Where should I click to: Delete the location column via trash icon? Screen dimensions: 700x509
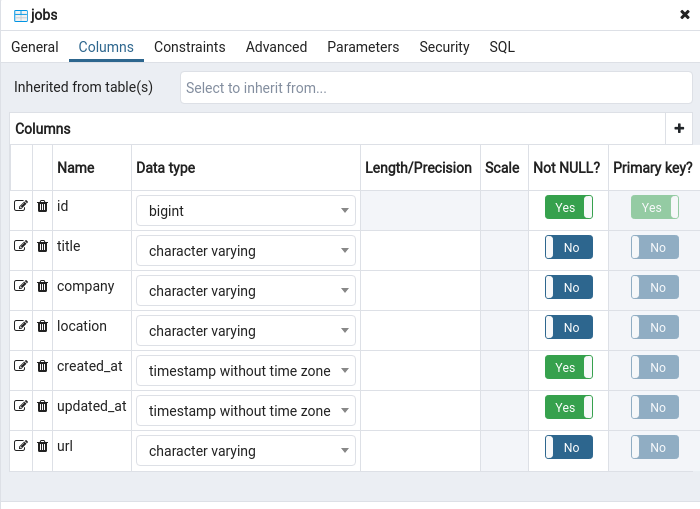(x=42, y=326)
